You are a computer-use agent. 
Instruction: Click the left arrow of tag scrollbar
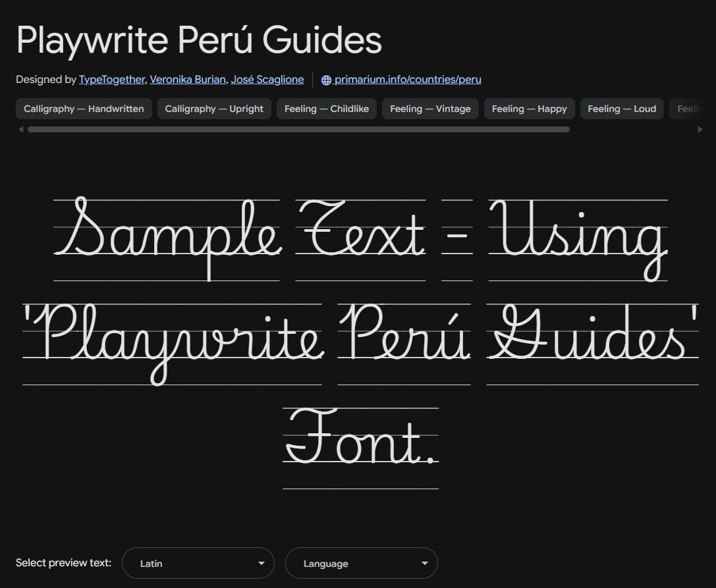pos(20,130)
